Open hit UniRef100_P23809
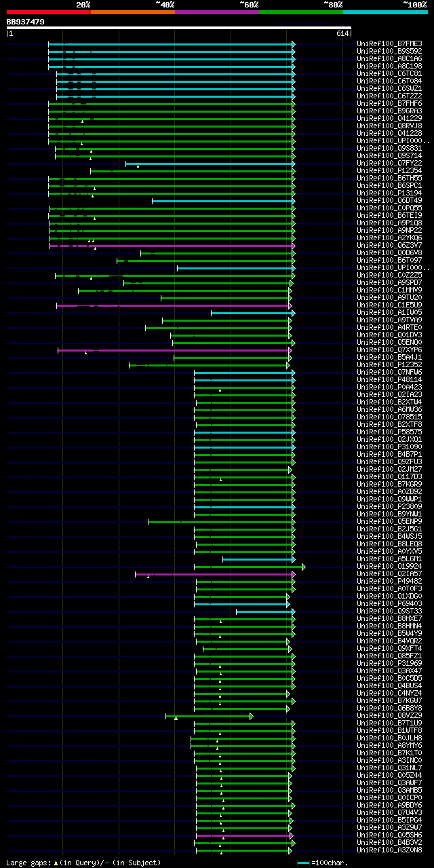 point(389,507)
